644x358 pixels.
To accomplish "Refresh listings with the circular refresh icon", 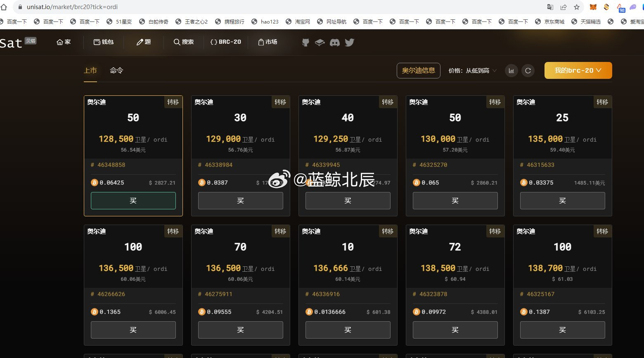I will point(528,70).
